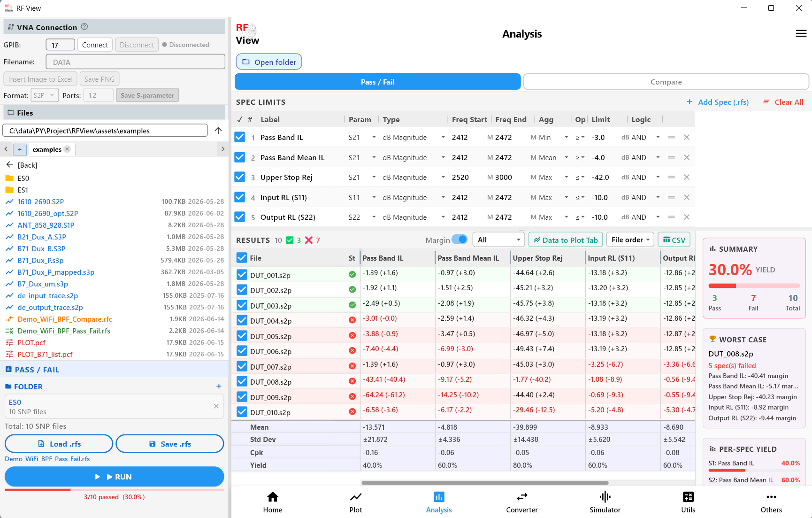Uncheck the DUT_002.s2p result row

click(x=242, y=290)
